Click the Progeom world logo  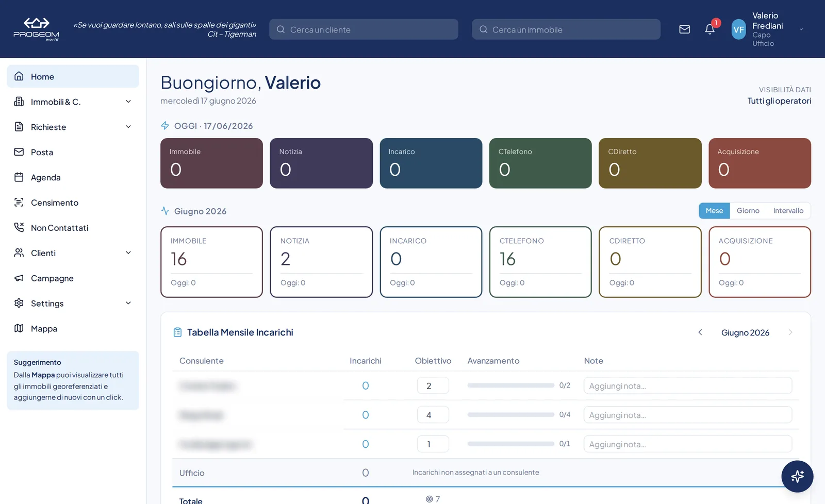click(36, 29)
